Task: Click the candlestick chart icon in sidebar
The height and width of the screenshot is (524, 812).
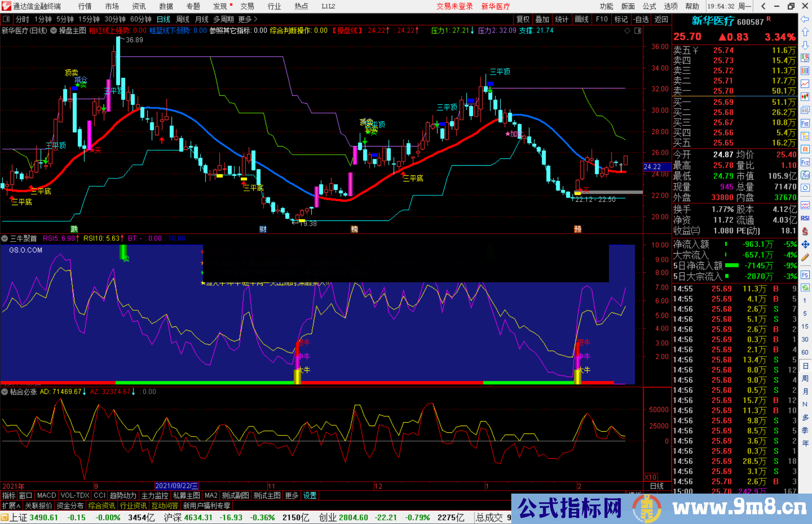Action: coord(805,96)
